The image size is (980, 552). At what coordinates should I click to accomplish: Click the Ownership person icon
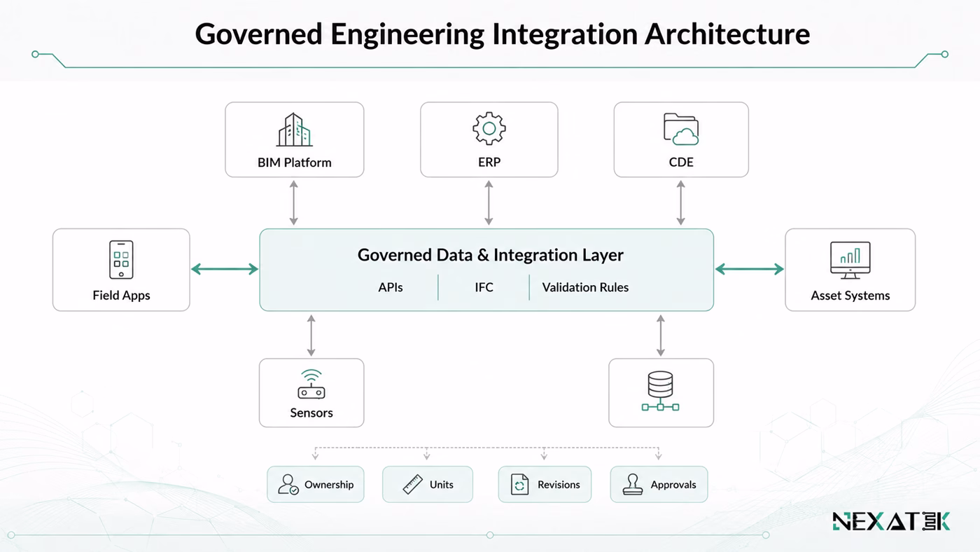coord(288,484)
